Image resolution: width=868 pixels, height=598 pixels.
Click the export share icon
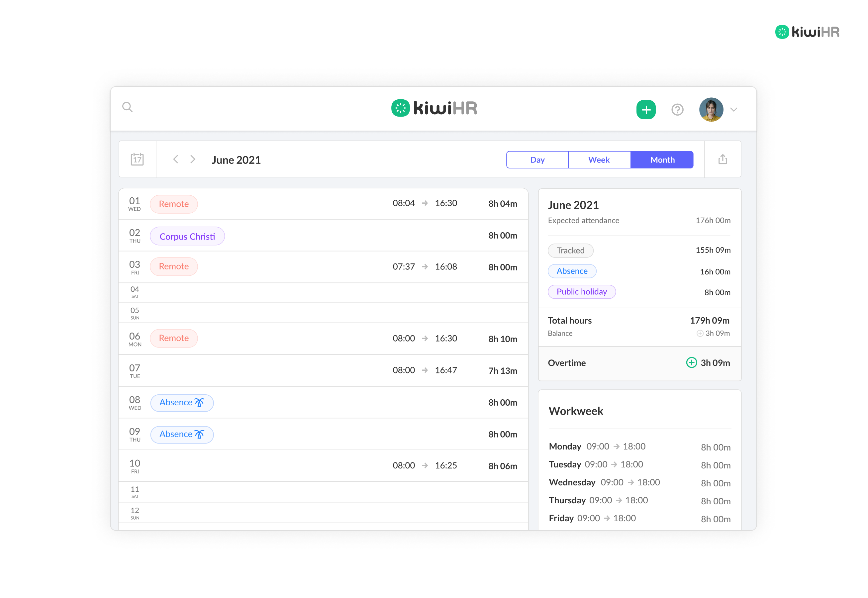[722, 159]
